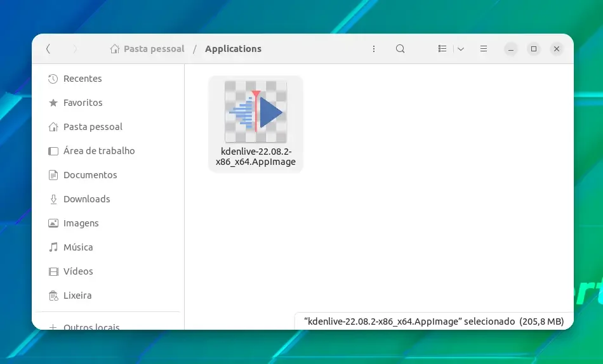Go forward with the right arrow button
Image resolution: width=603 pixels, height=364 pixels.
(x=75, y=49)
